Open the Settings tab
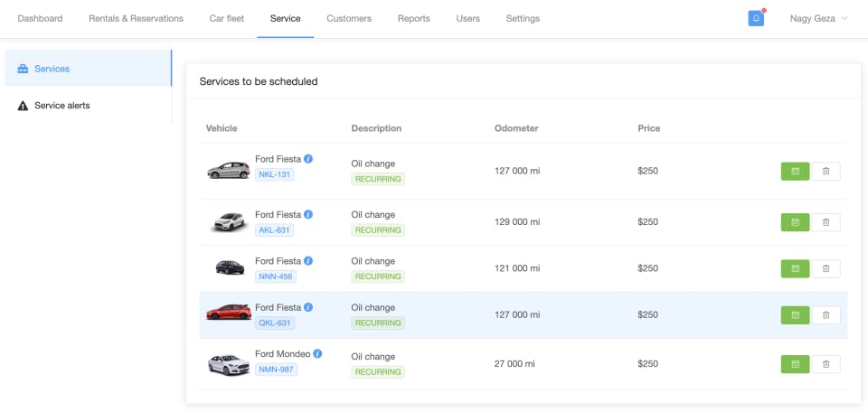This screenshot has width=868, height=412. click(x=523, y=18)
